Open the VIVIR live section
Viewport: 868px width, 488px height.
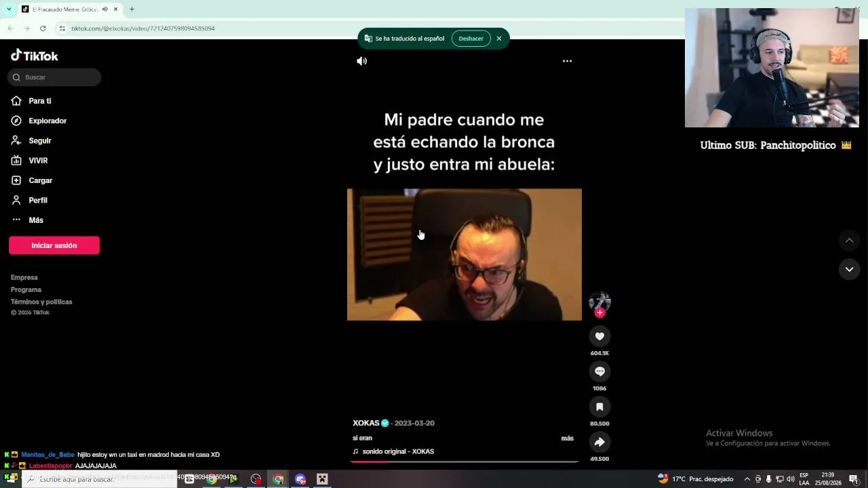(29, 161)
